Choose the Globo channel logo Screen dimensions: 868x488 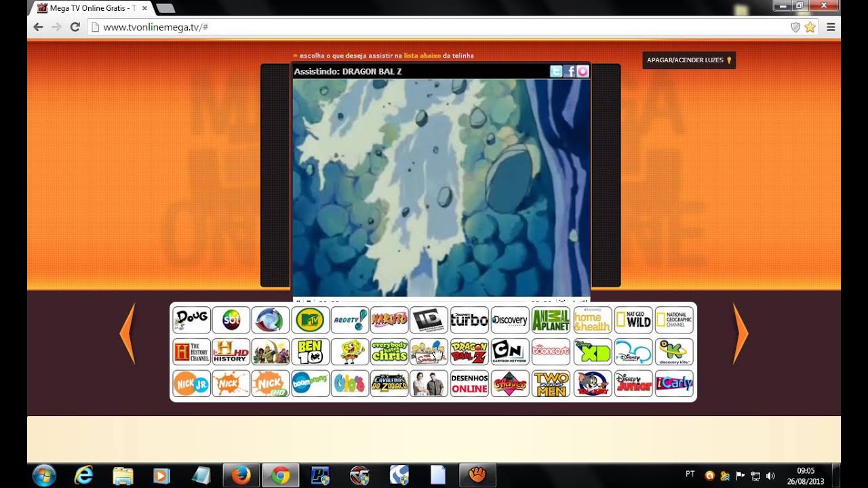[x=271, y=320]
